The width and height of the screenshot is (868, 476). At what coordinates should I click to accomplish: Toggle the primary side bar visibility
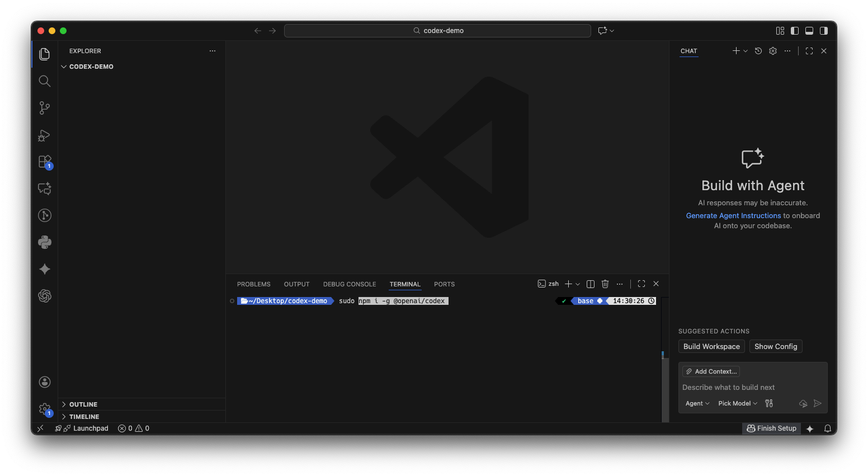pyautogui.click(x=795, y=31)
